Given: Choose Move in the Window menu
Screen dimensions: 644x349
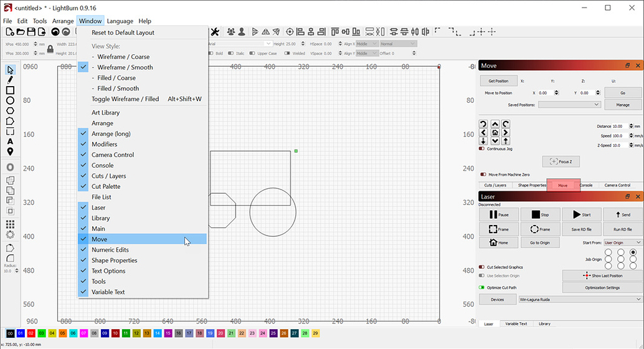Looking at the screenshot, I should click(x=142, y=239).
